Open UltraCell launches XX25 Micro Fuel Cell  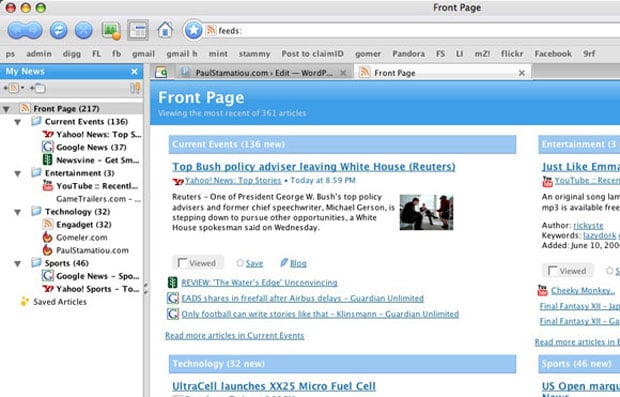[274, 386]
